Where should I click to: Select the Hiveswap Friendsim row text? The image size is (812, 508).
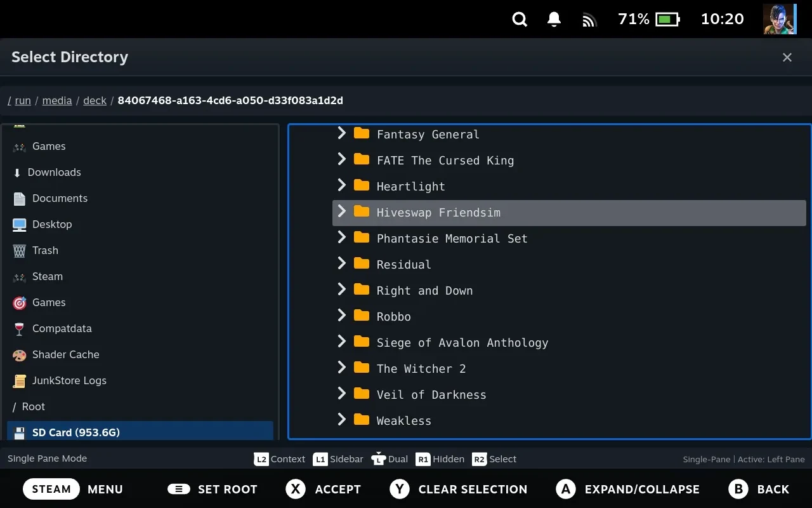point(438,213)
